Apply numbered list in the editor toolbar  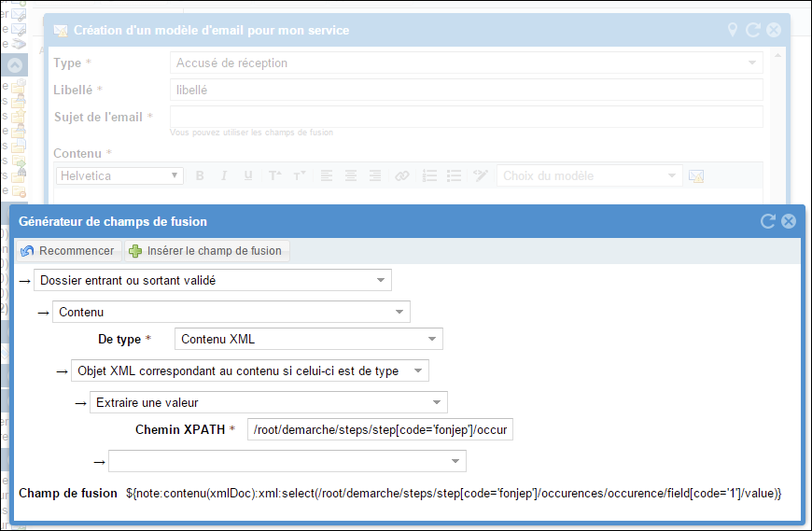(x=429, y=175)
